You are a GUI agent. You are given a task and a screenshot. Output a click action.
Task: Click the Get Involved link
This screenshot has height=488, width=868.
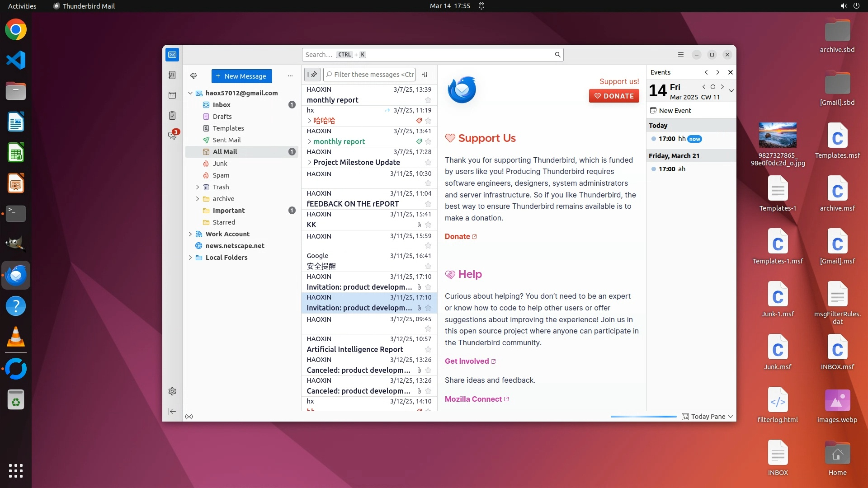pyautogui.click(x=467, y=361)
